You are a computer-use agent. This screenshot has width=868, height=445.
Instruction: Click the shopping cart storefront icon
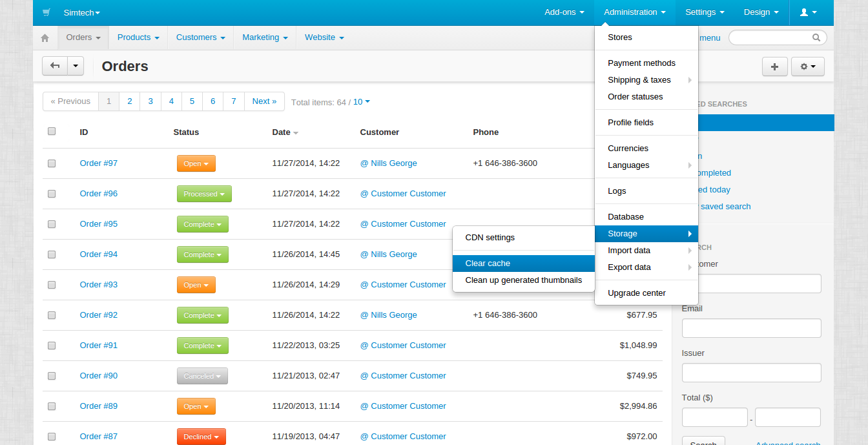(x=46, y=12)
